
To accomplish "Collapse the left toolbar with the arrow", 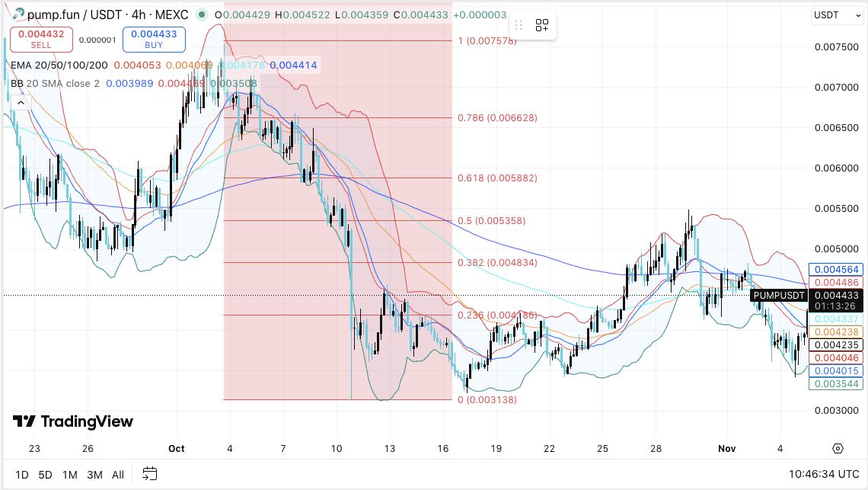I will pos(20,102).
